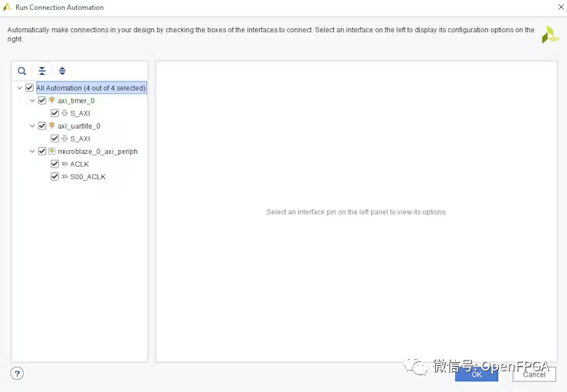Toggle the axi_timer_0 checkbox

(42, 100)
